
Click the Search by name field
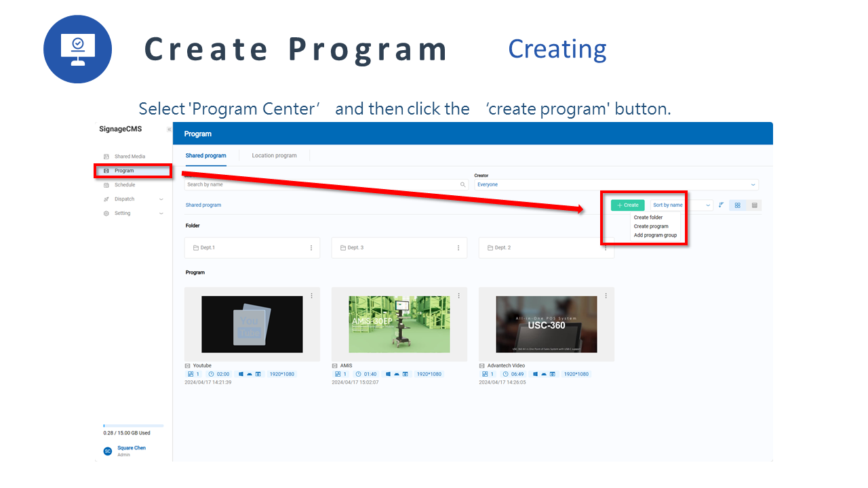click(322, 184)
